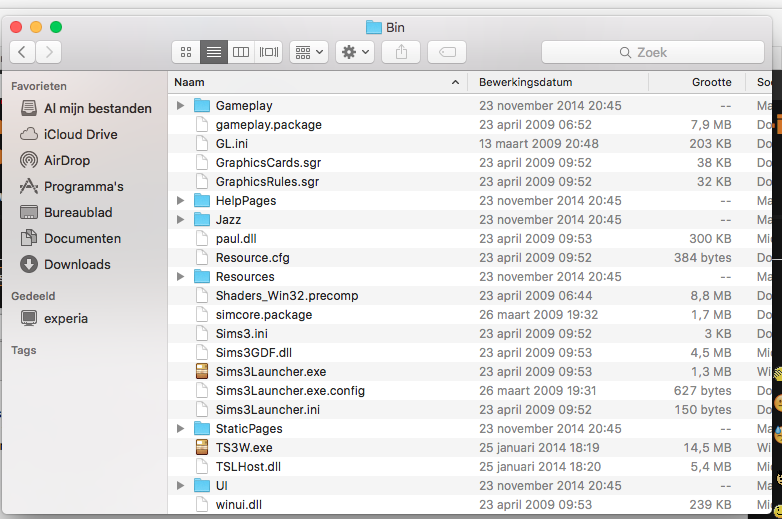The width and height of the screenshot is (782, 519).
Task: Select the paul.dll file
Action: [x=236, y=238]
